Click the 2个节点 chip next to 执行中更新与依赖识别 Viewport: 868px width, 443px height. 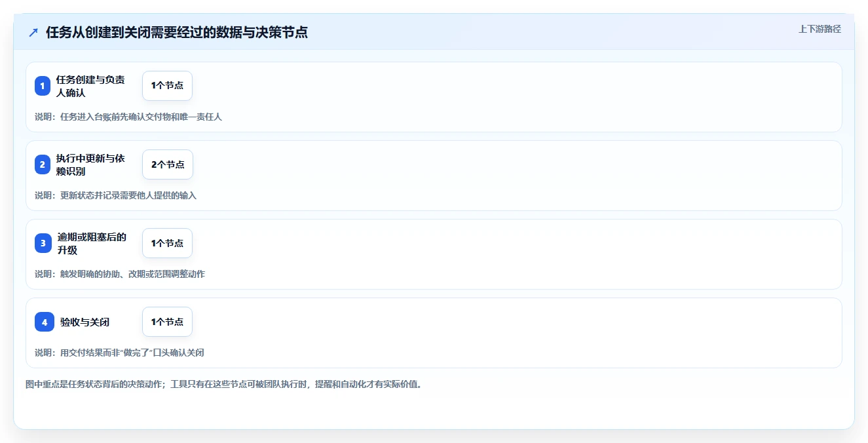[x=168, y=164]
